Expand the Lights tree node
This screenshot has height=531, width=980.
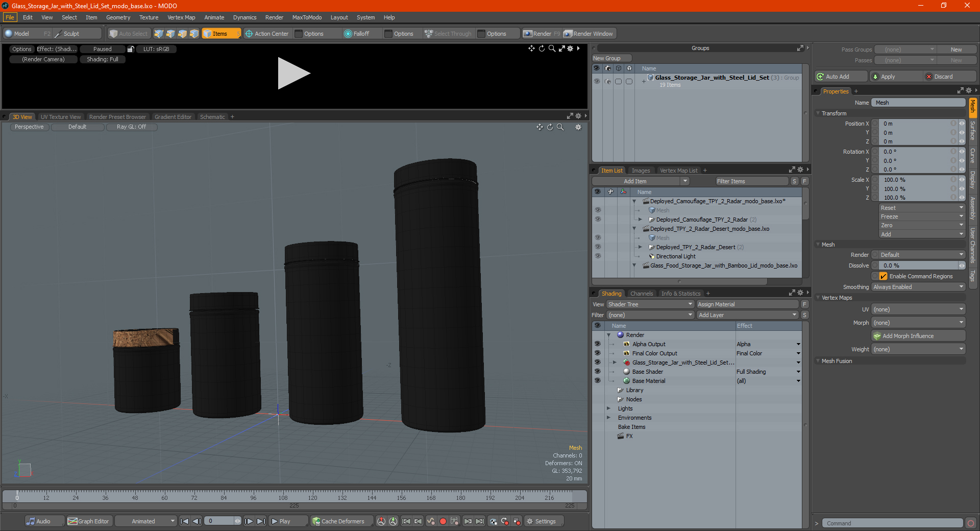(x=608, y=408)
